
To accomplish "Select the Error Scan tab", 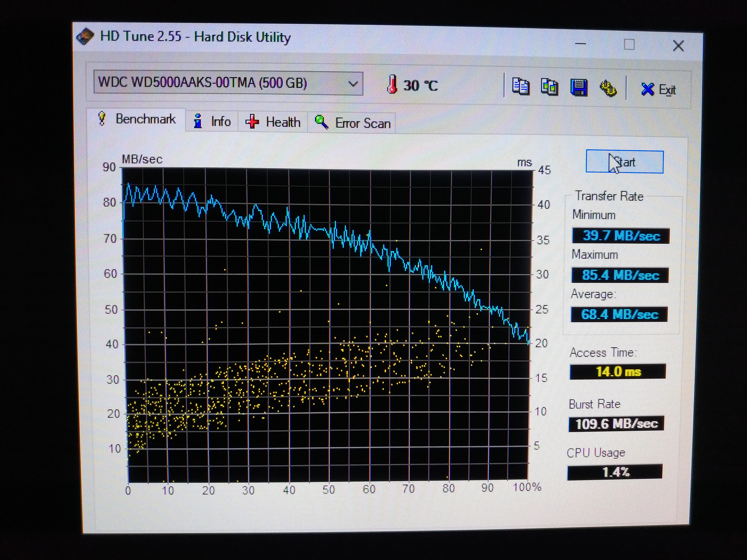I will (353, 123).
